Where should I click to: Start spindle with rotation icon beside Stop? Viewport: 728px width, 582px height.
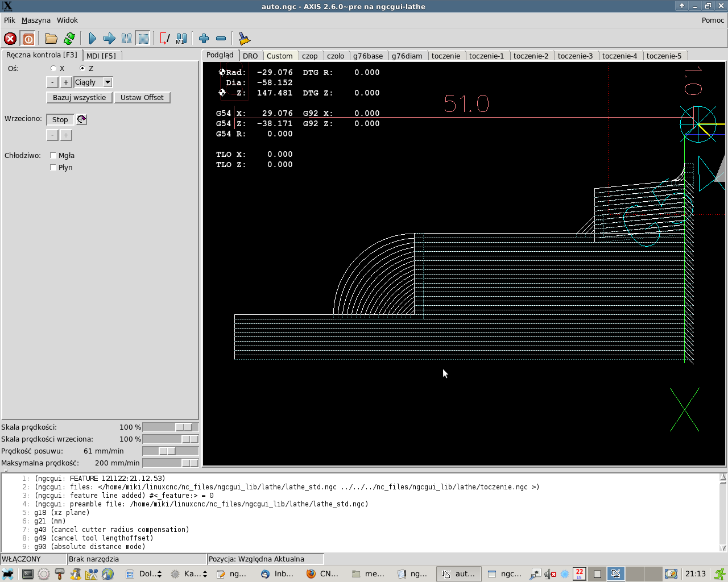tap(82, 119)
